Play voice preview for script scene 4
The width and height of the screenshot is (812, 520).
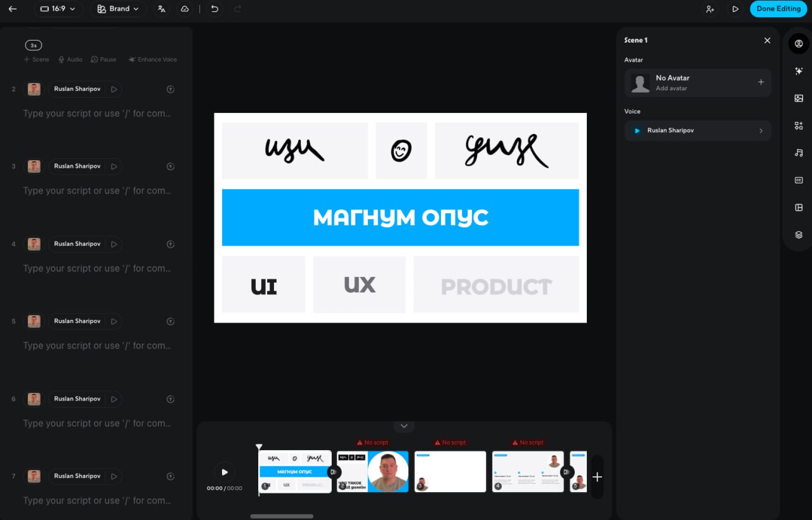[114, 244]
